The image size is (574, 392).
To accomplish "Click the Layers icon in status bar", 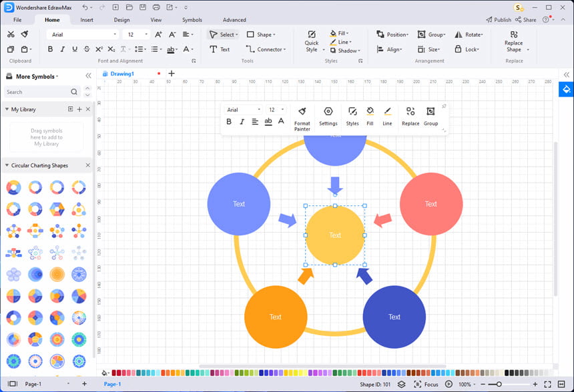I will pyautogui.click(x=402, y=384).
